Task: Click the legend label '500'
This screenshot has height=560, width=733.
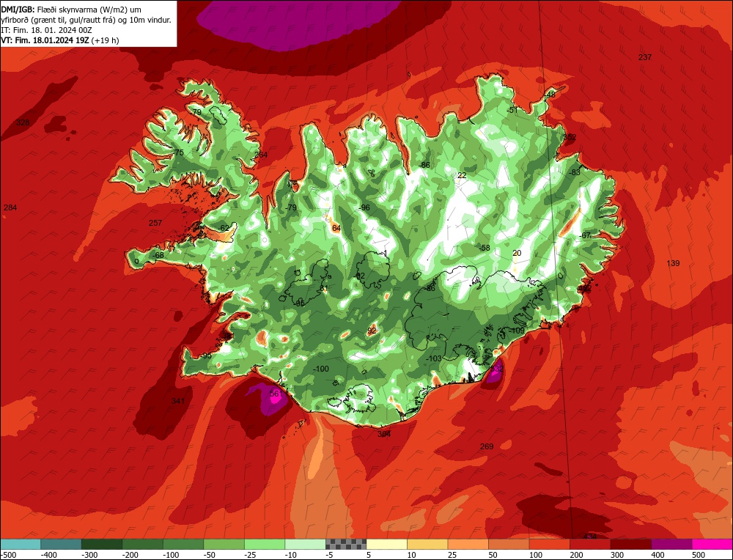Action: click(x=699, y=555)
